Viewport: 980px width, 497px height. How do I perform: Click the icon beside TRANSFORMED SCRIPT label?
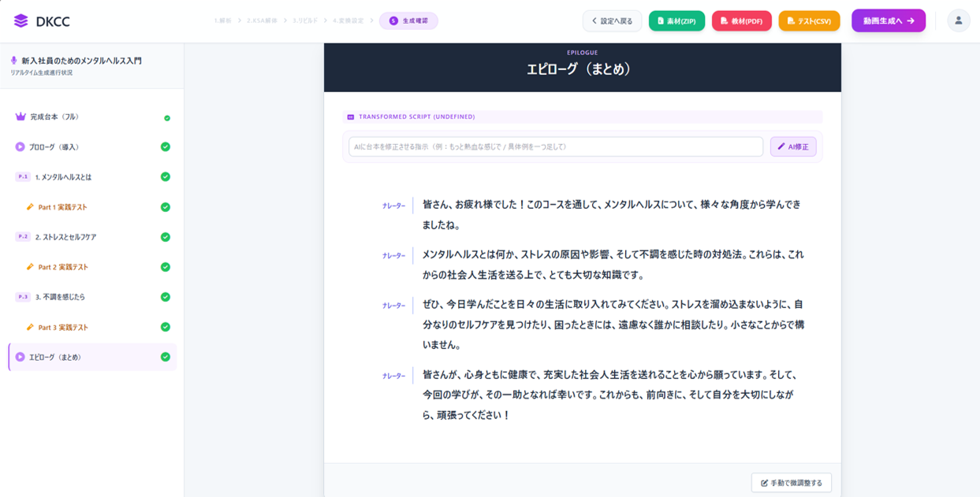point(351,117)
